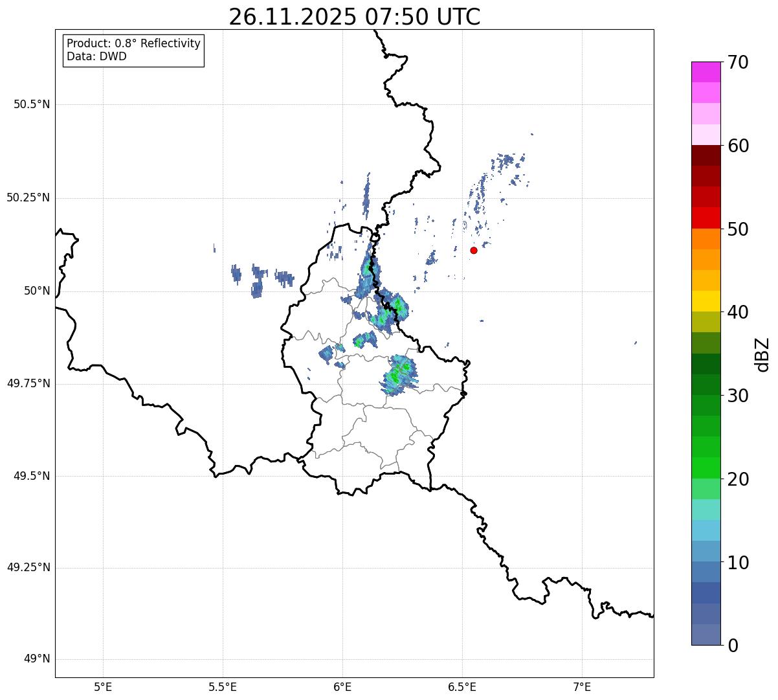
Task: Click the title '26.11.2025 07:50 UTC'
Action: tap(355, 16)
